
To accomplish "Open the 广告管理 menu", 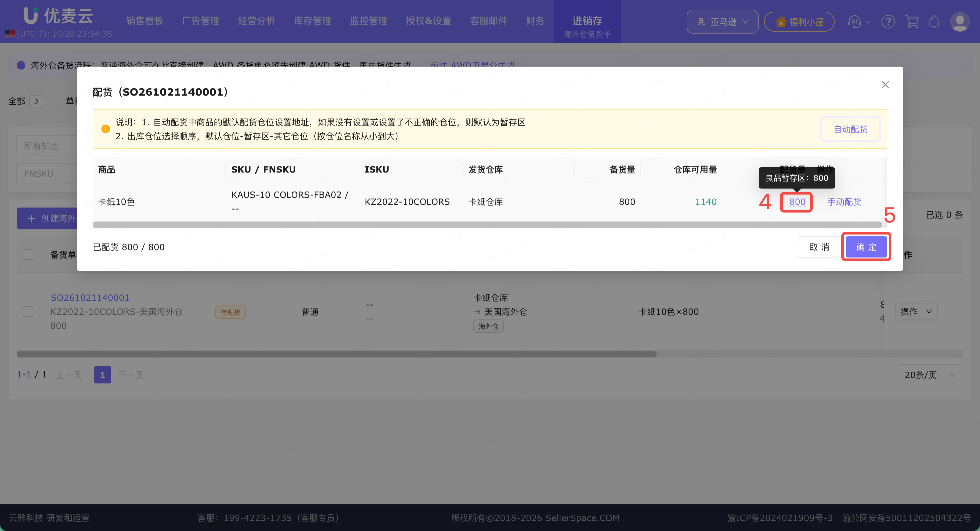I will (x=200, y=21).
